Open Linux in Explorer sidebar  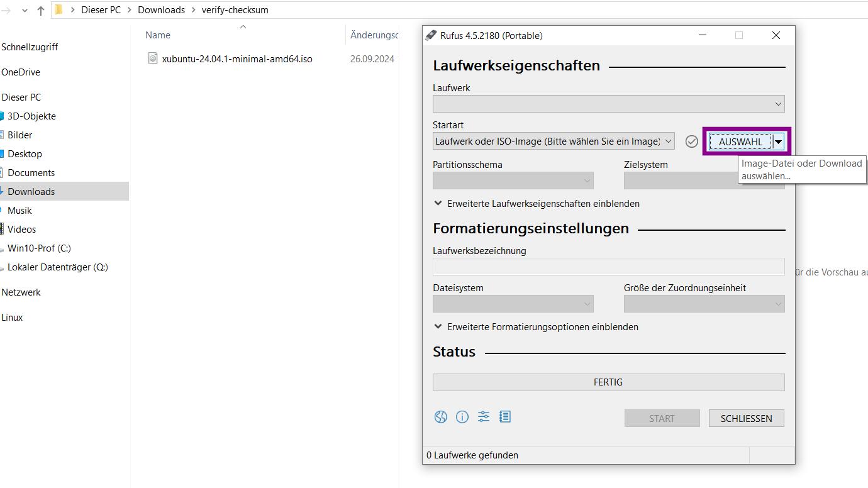[12, 318]
